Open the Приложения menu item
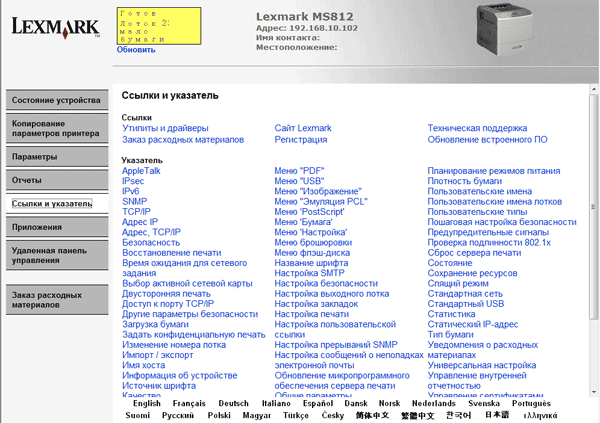This screenshot has width=600, height=423. pos(57,227)
